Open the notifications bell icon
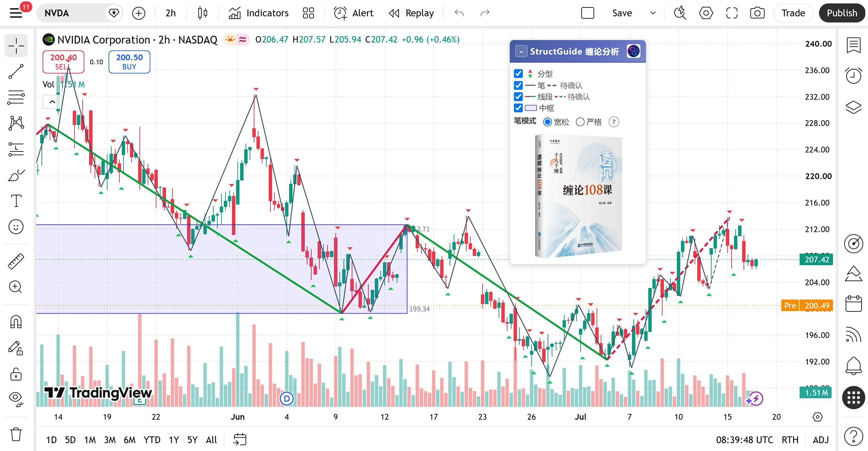The height and width of the screenshot is (451, 868). coord(854,366)
